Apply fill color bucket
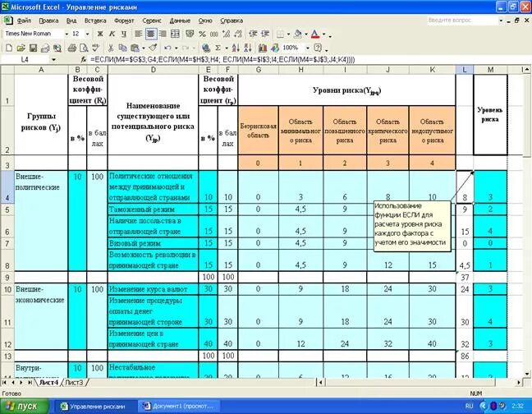The width and height of the screenshot is (532, 414). [297, 34]
